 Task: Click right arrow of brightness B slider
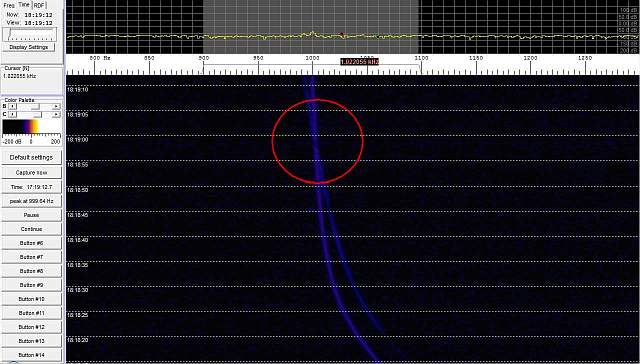pos(56,107)
